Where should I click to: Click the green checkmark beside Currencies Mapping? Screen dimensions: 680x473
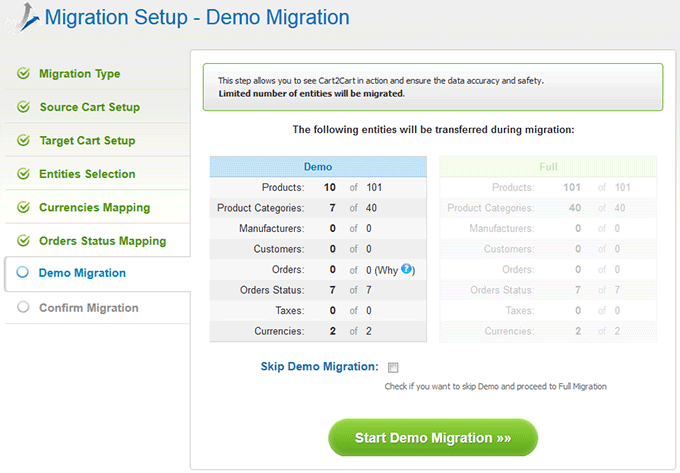click(x=23, y=207)
